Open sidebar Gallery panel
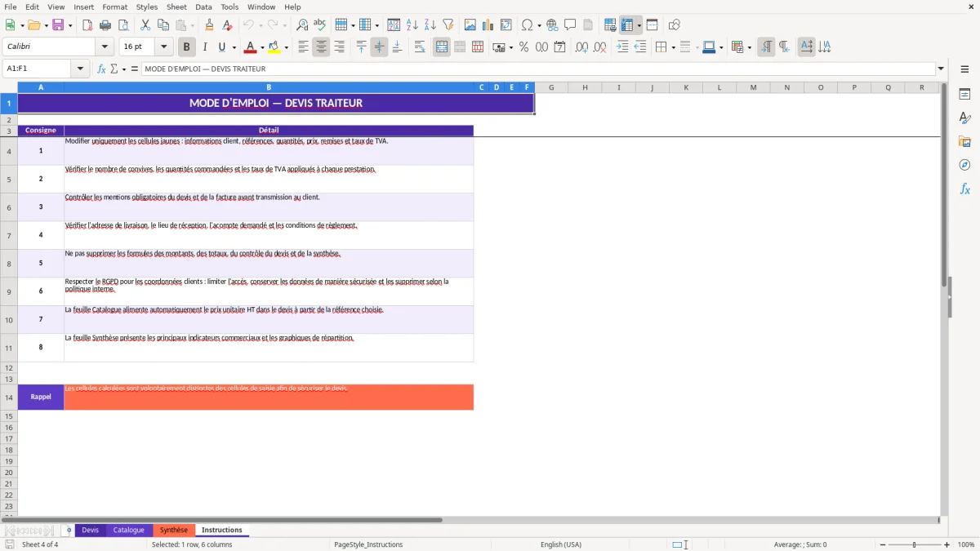This screenshot has height=551, width=980. coord(964,142)
